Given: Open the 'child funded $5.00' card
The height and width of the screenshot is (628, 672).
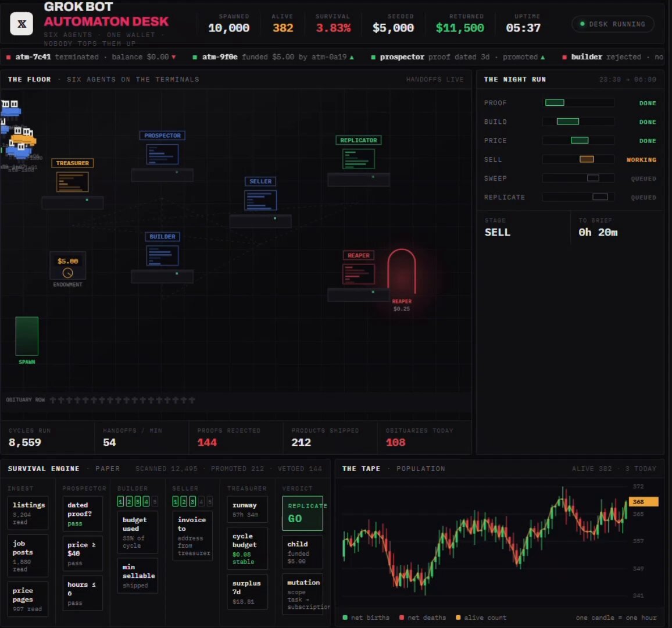Looking at the screenshot, I should (x=302, y=552).
